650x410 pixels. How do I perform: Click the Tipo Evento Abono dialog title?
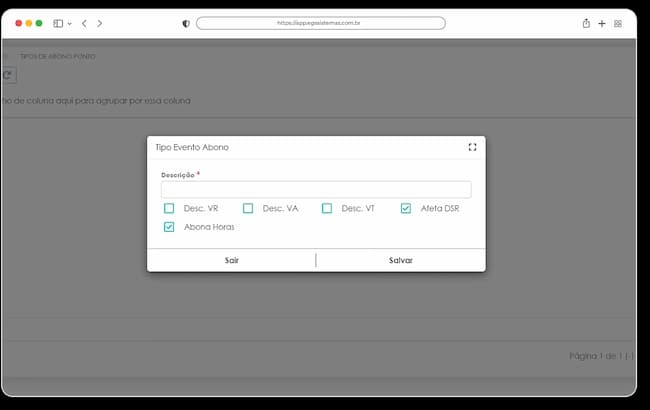point(192,147)
